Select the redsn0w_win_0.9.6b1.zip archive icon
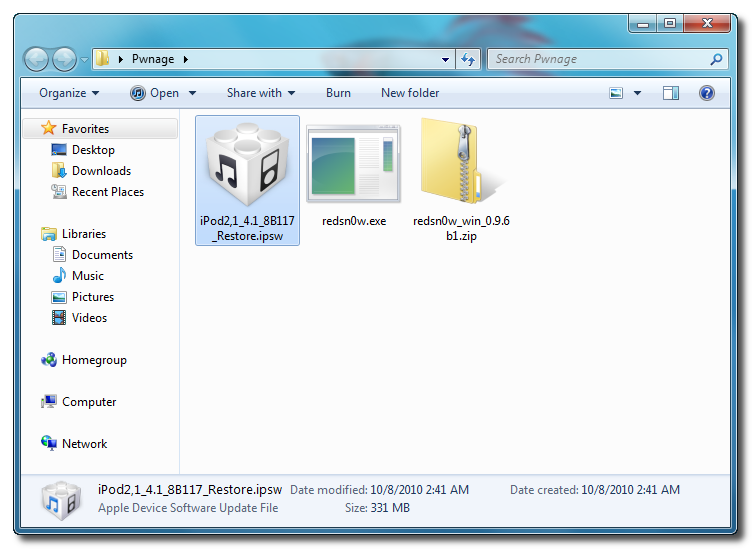Image resolution: width=752 pixels, height=549 pixels. pos(461,161)
